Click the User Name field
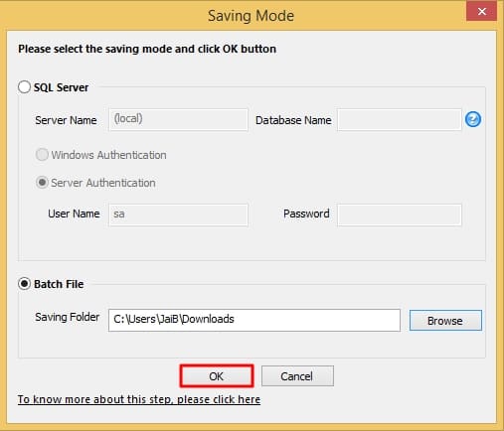Image resolution: width=504 pixels, height=431 pixels. coord(178,215)
